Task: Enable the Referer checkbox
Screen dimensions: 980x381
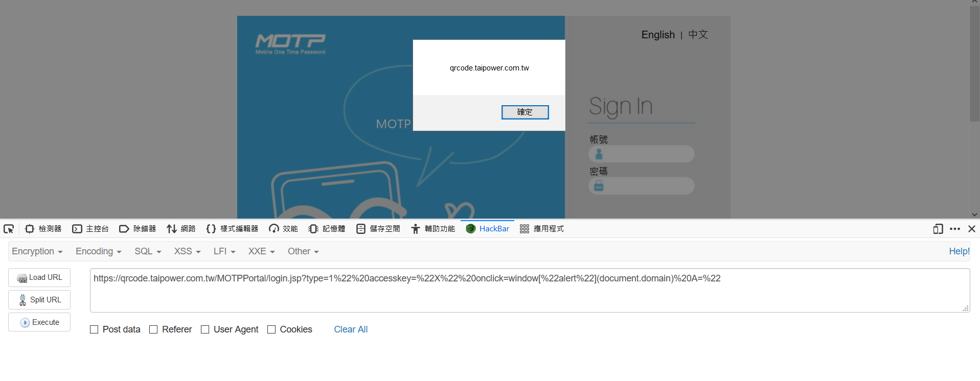Action: (x=153, y=329)
